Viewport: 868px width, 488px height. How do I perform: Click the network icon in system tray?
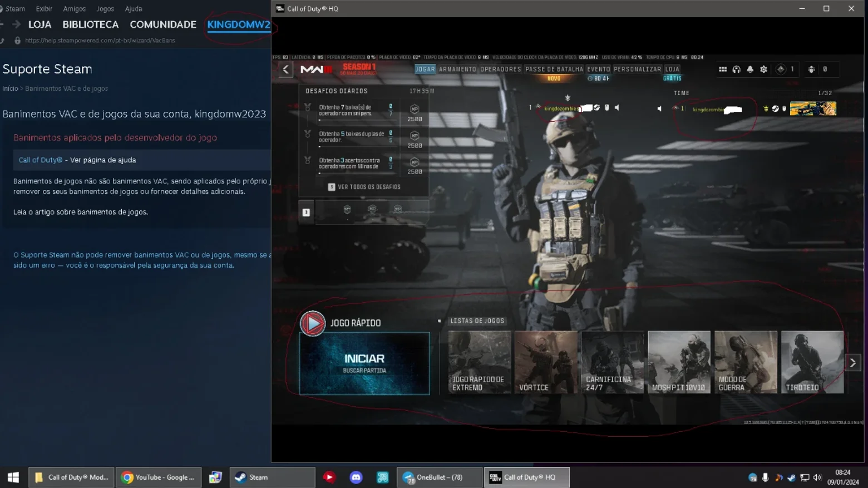(x=805, y=477)
